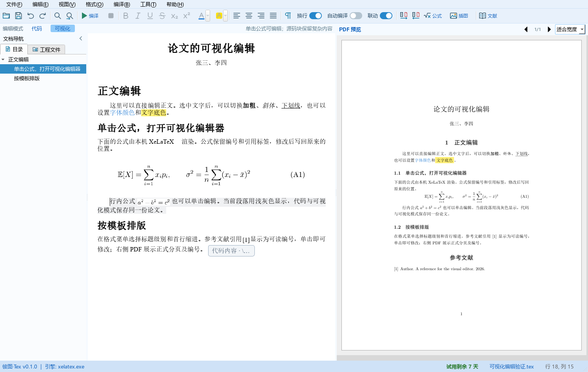Make selected text subscript
The height and width of the screenshot is (372, 588).
click(174, 16)
